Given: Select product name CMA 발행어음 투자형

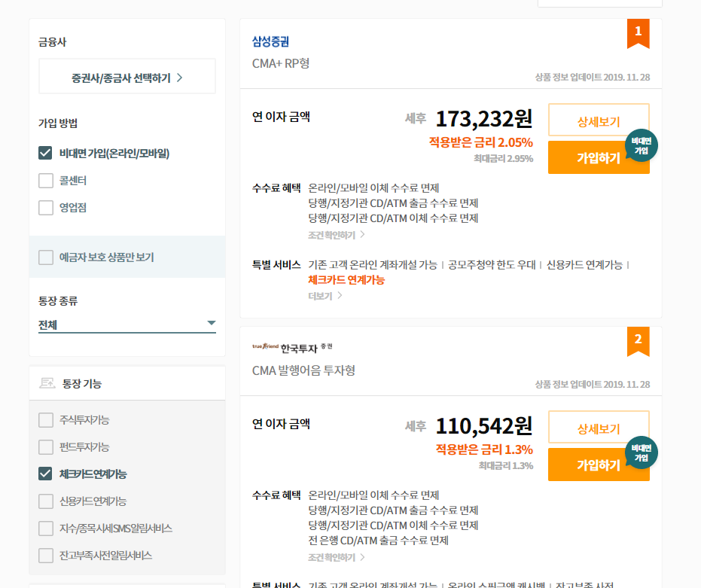Looking at the screenshot, I should [303, 370].
